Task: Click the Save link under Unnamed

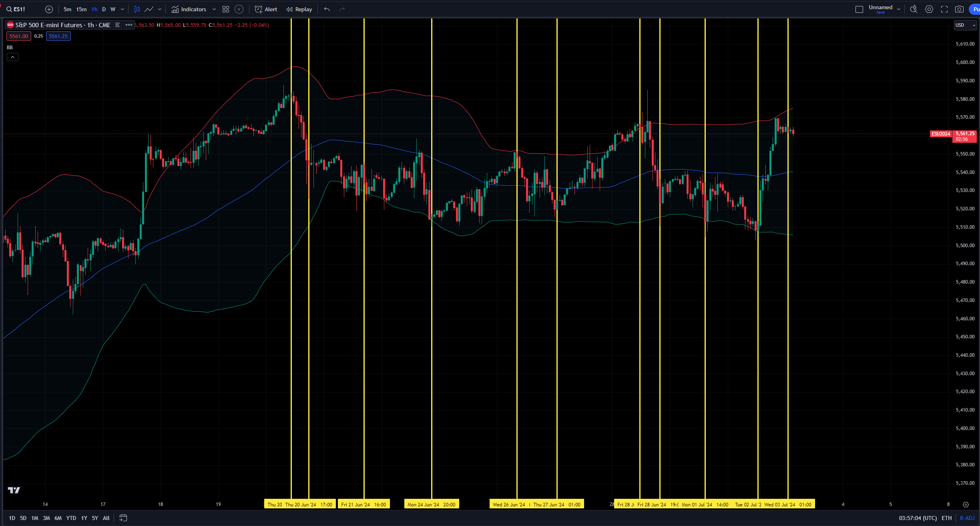Action: tap(881, 12)
